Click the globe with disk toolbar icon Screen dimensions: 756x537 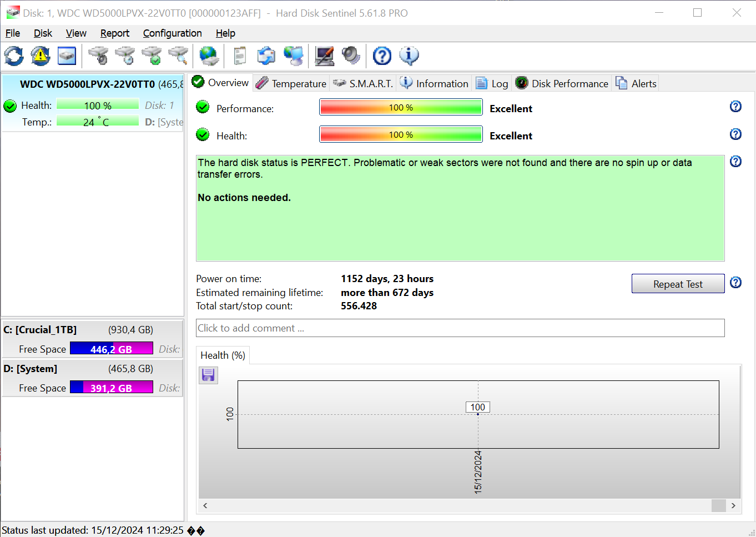209,56
